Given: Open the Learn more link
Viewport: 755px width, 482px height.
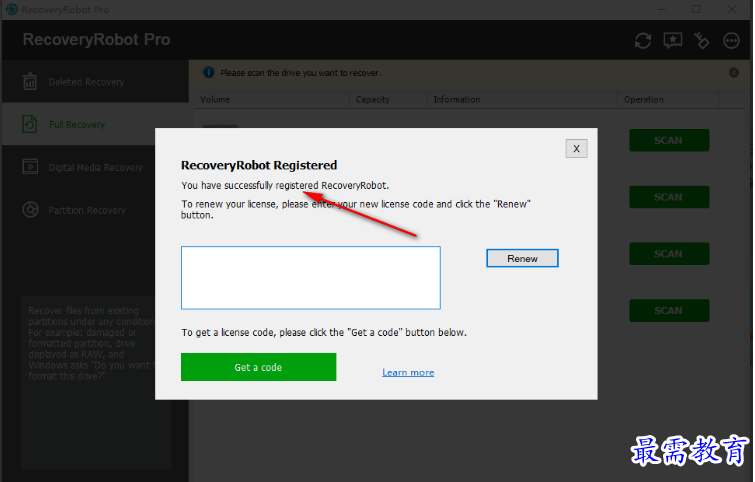Looking at the screenshot, I should click(408, 372).
